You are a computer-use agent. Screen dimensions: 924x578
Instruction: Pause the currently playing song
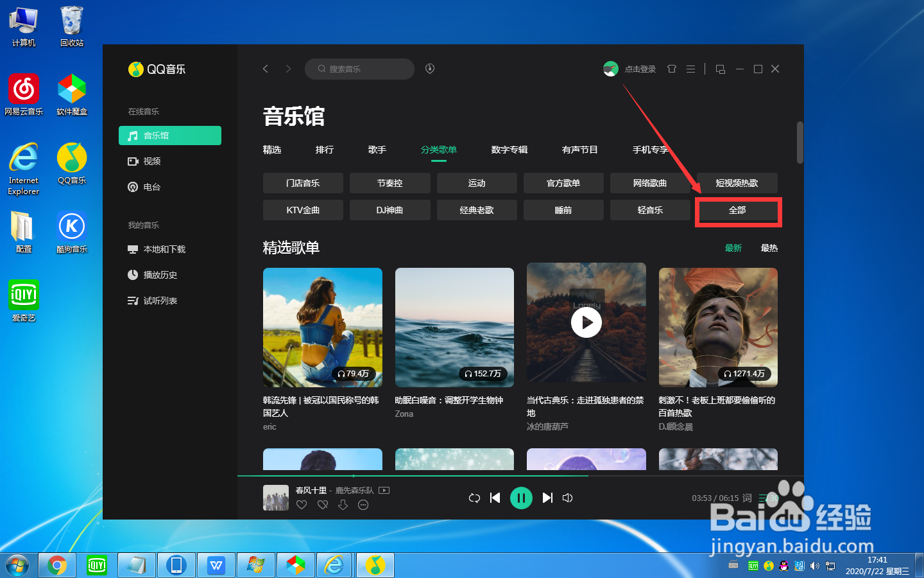tap(521, 498)
